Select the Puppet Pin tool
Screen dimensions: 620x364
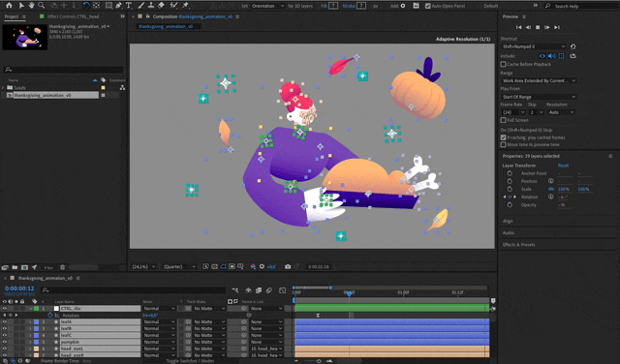(x=185, y=6)
